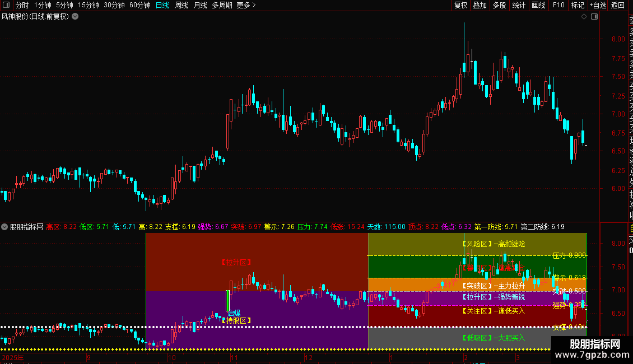Click the 启爆 green signal bar
This screenshot has width=633, height=364.
[x=227, y=301]
